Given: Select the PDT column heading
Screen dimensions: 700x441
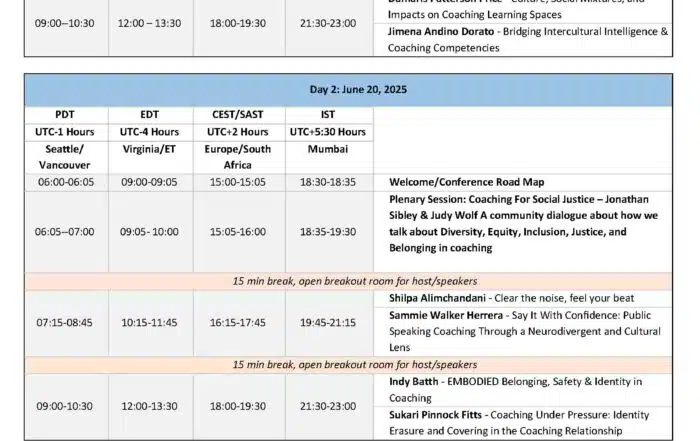Looking at the screenshot, I should click(66, 115).
